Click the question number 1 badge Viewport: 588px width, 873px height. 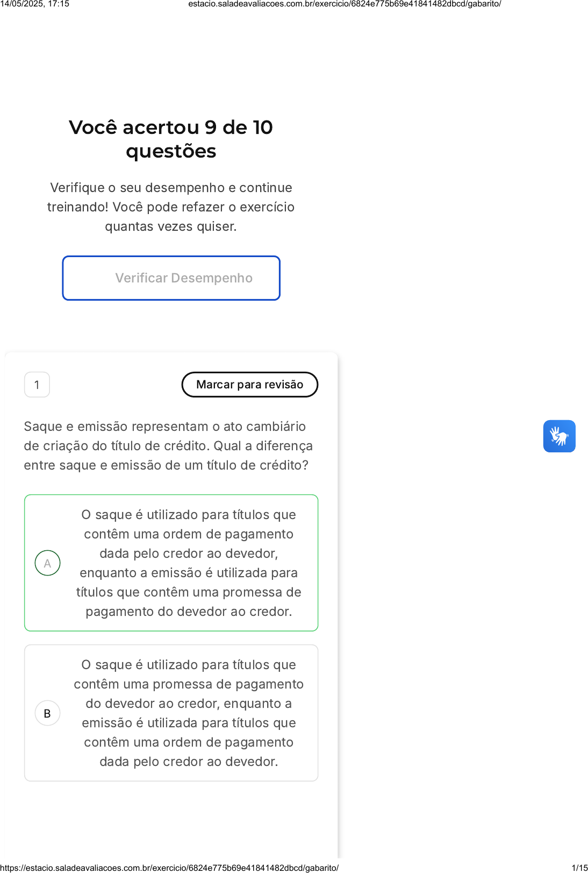[x=37, y=385]
